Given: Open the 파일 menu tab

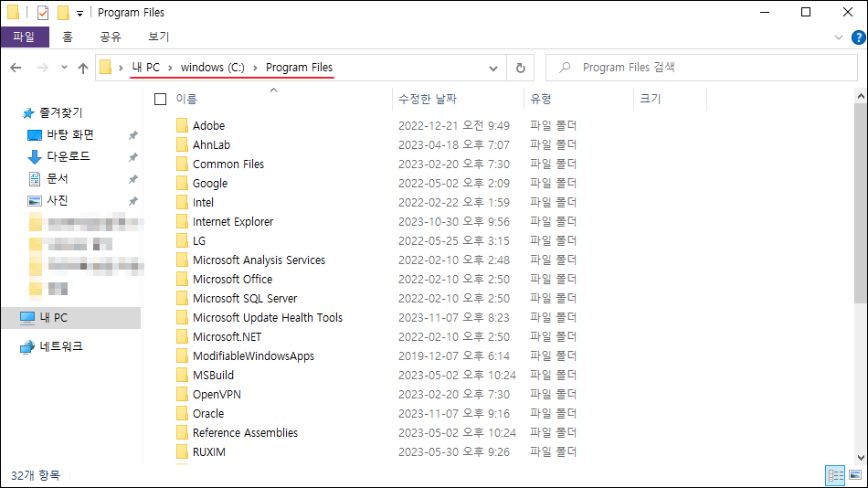Looking at the screenshot, I should (25, 37).
